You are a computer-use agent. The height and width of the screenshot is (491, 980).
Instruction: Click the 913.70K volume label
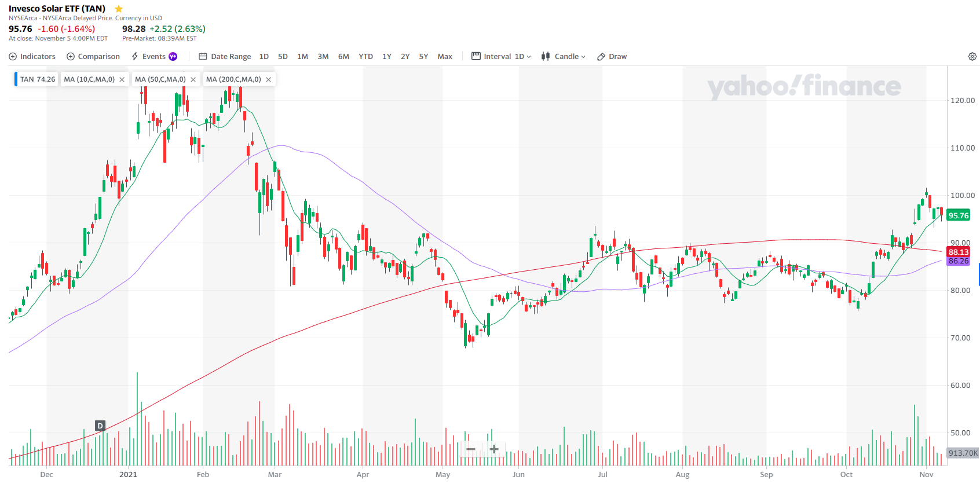[x=963, y=453]
